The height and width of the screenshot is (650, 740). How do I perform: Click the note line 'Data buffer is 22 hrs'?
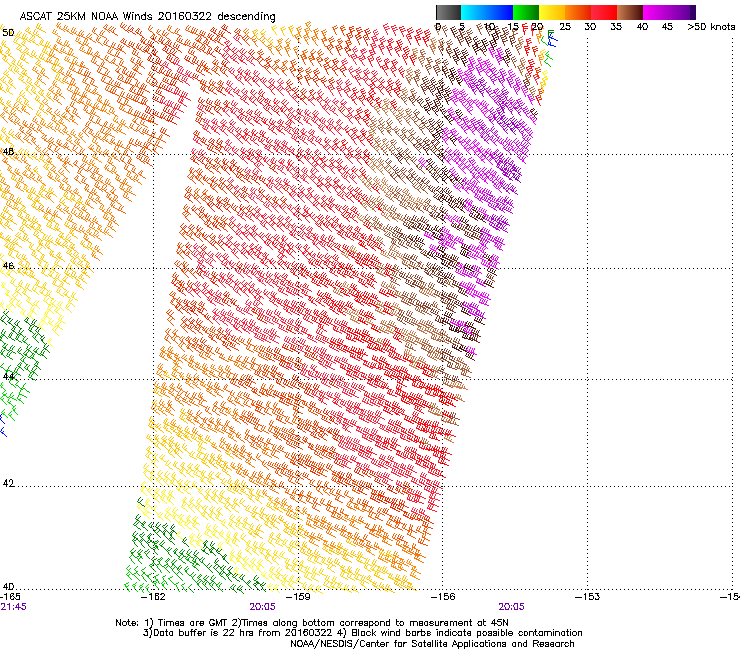(362, 633)
